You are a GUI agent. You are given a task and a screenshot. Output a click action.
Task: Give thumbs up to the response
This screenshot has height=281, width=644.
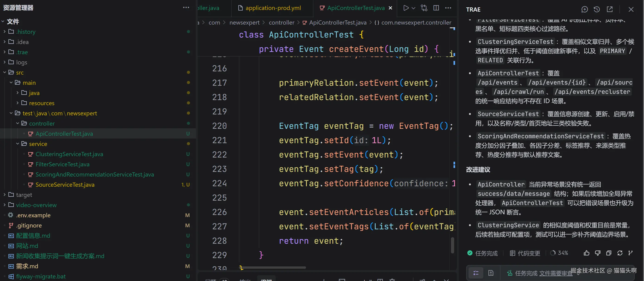pos(586,253)
